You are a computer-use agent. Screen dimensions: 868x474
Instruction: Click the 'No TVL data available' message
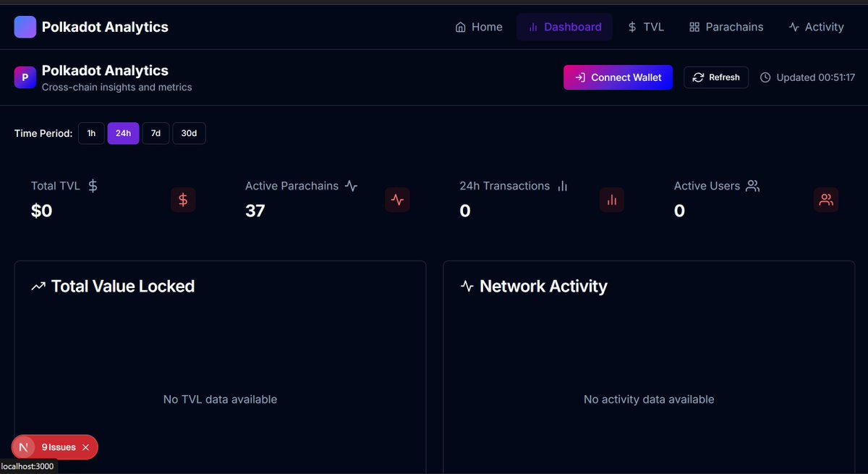(220, 399)
